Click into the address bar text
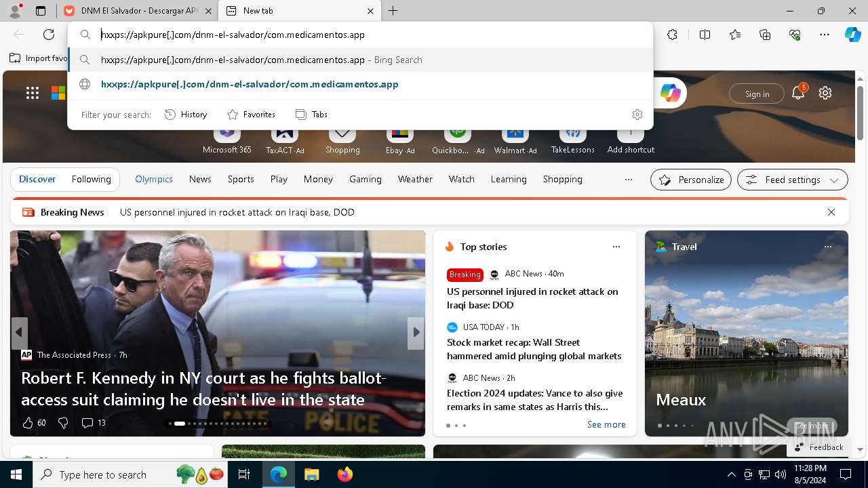 [x=233, y=35]
